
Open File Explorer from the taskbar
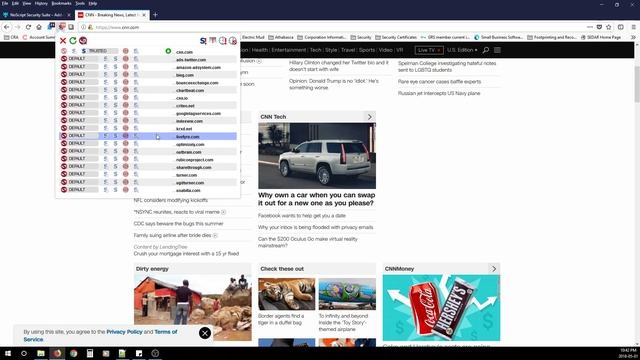coord(41,353)
